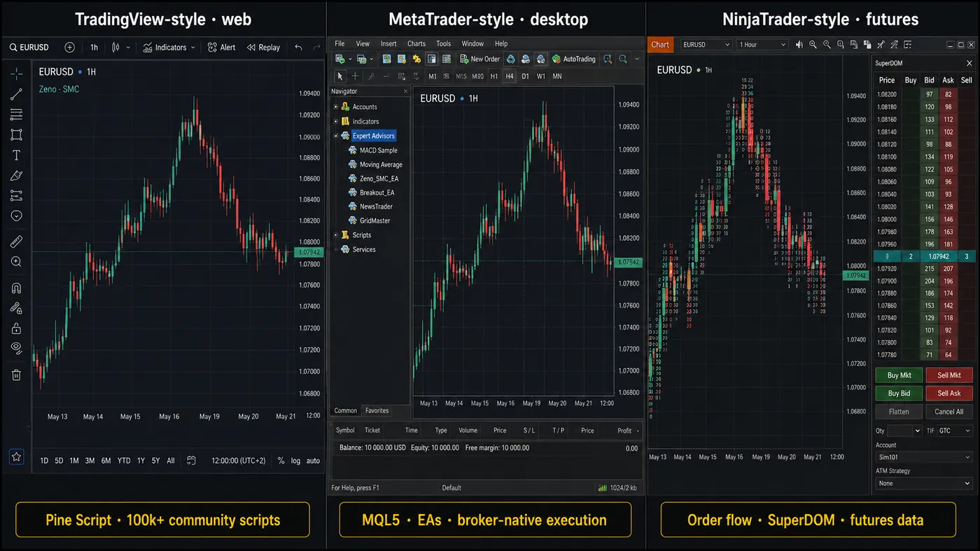Image resolution: width=980 pixels, height=551 pixels.
Task: Open favorites star in TradingView bottom corner
Action: (x=16, y=456)
